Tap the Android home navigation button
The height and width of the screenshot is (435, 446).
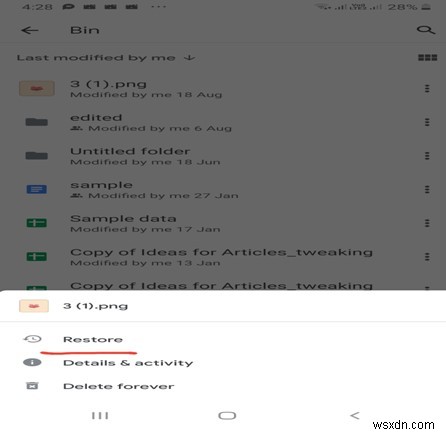point(227,416)
